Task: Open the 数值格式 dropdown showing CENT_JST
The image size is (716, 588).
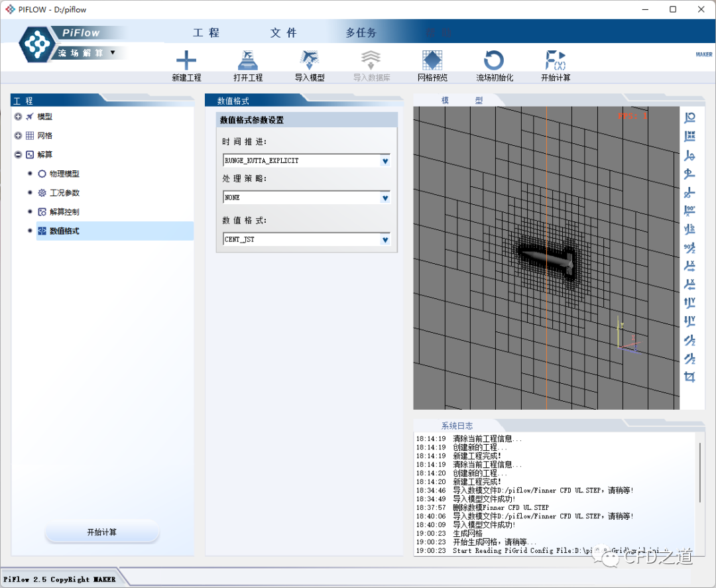Action: [385, 239]
